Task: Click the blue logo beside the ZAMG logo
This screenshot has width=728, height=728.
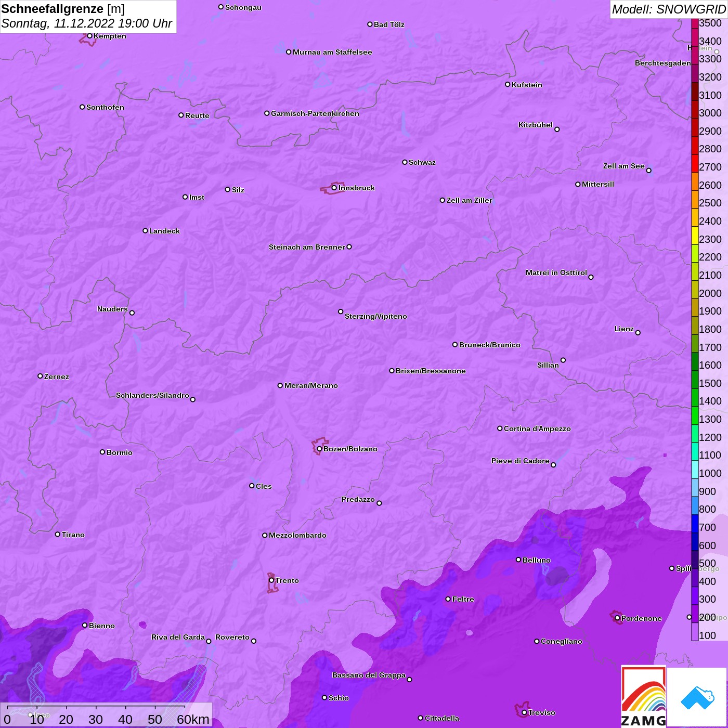Action: 697,698
